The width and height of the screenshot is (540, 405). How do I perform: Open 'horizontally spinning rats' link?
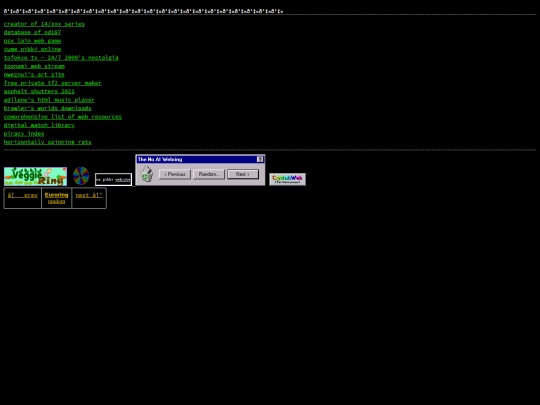pos(48,142)
